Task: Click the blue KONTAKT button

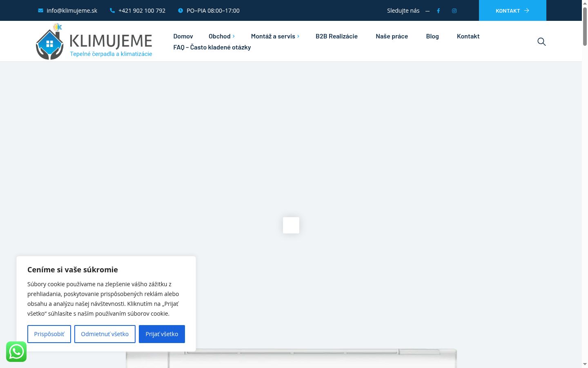Action: coord(512,11)
